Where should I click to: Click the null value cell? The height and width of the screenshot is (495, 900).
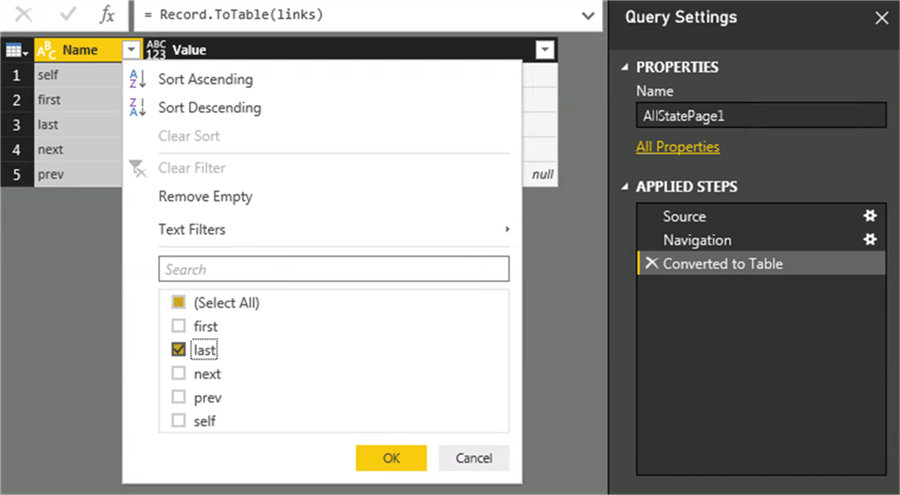click(x=540, y=174)
